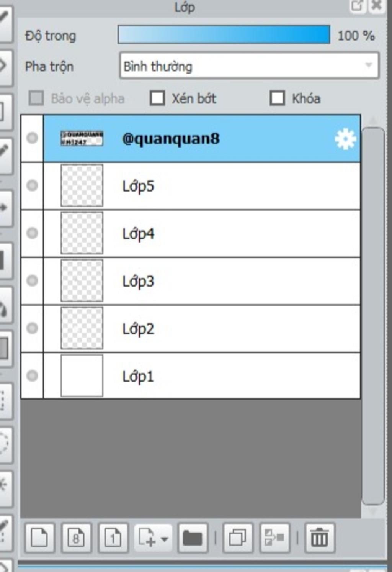Open settings gear for @quanquan8 layer

coord(345,139)
